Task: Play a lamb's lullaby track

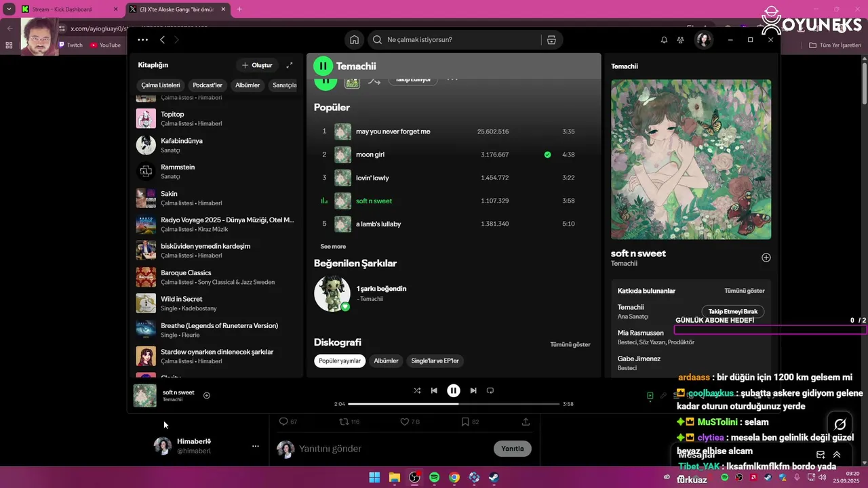Action: point(452,224)
